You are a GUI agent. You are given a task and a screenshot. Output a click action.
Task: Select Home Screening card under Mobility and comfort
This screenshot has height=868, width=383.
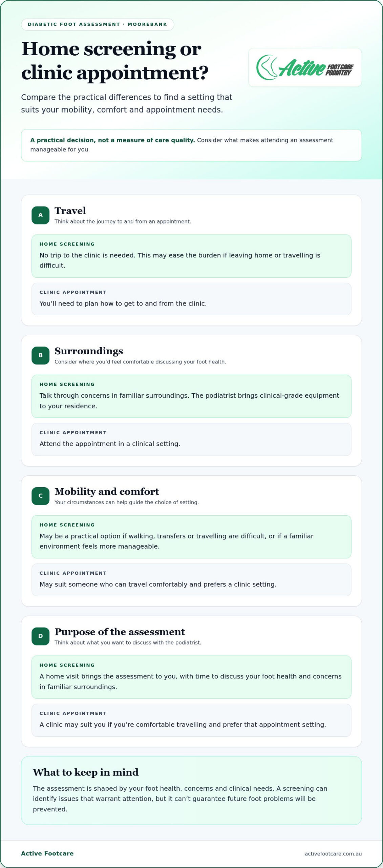191,537
